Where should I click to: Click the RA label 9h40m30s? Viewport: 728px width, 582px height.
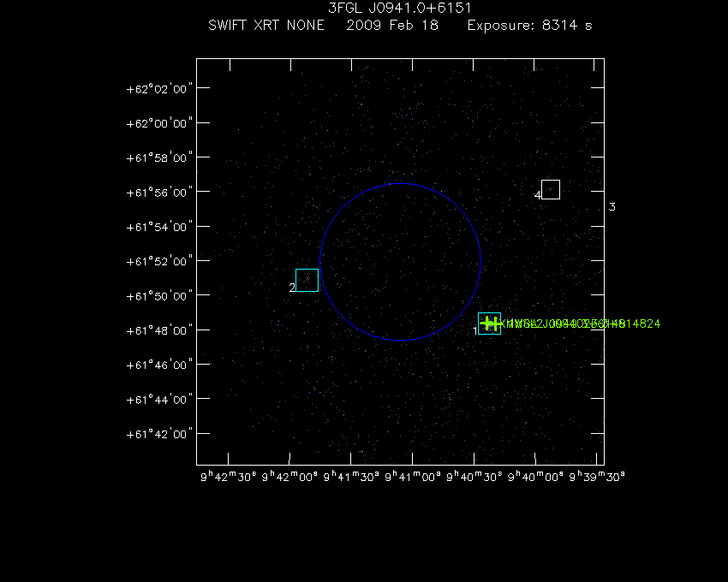click(474, 477)
